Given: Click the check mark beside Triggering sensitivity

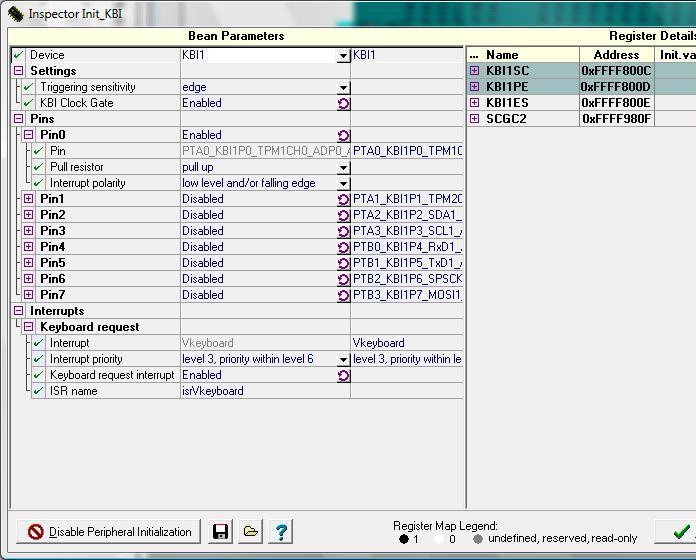Looking at the screenshot, I should [x=28, y=87].
